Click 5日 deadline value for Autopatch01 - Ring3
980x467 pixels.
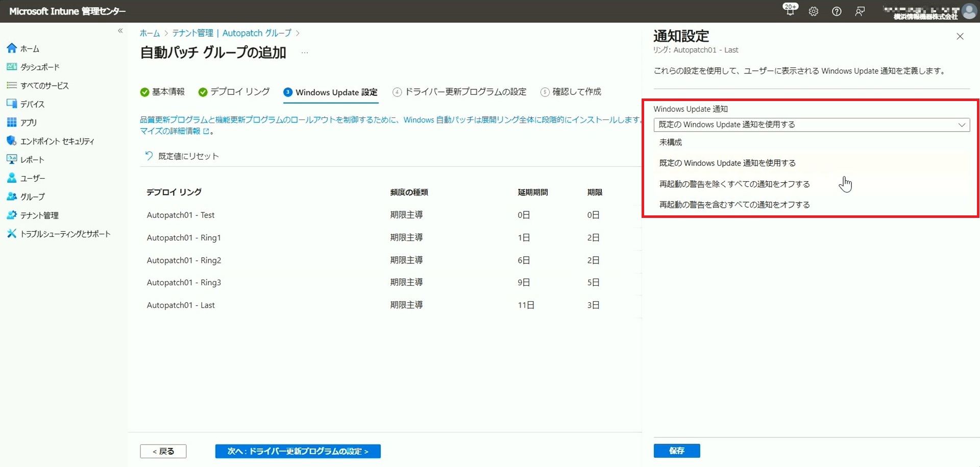point(593,282)
